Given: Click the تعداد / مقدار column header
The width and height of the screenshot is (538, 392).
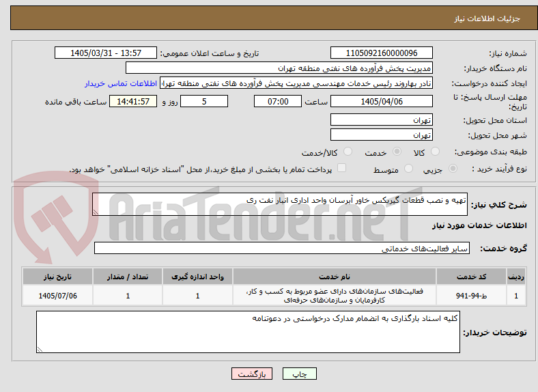Looking at the screenshot, I should click(x=128, y=277).
